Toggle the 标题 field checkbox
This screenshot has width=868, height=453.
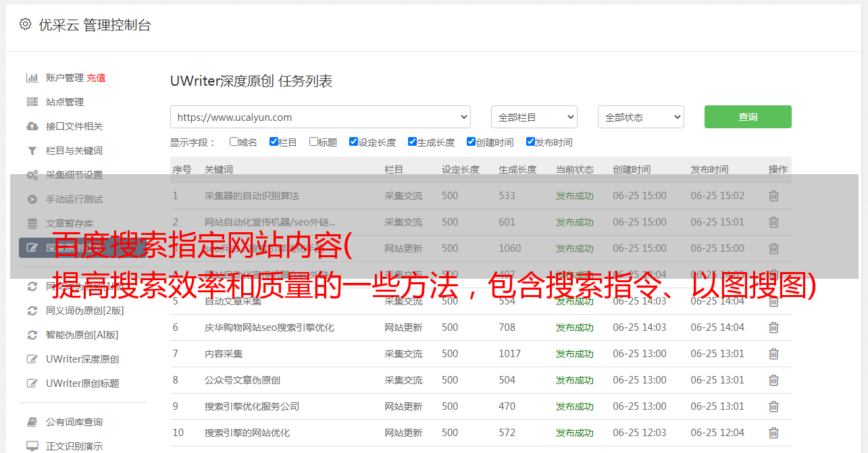[x=313, y=142]
